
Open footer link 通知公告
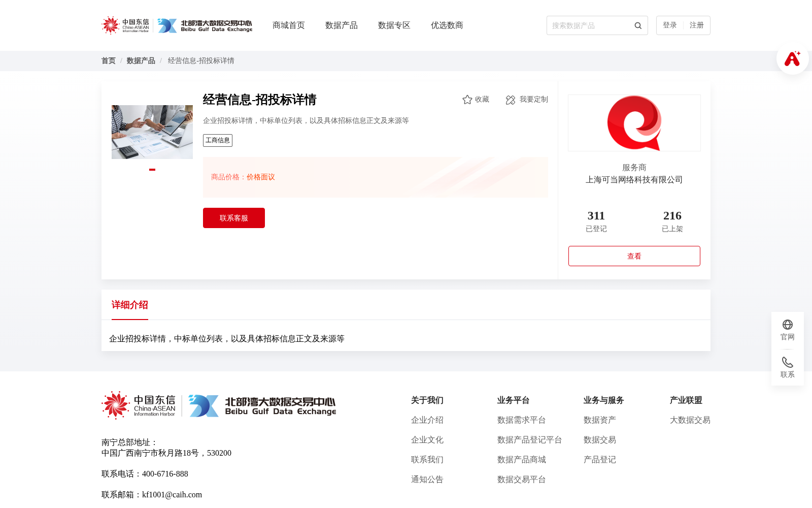tap(427, 480)
